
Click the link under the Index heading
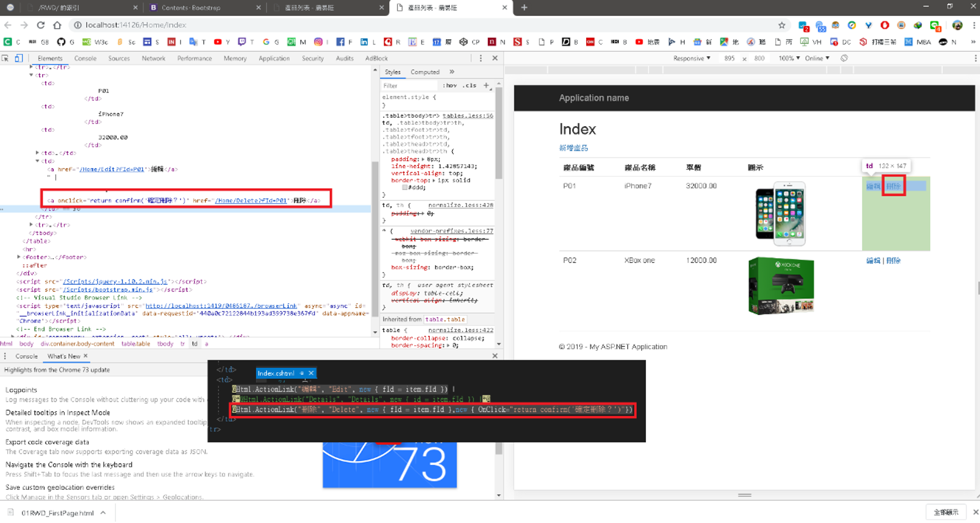pyautogui.click(x=573, y=147)
